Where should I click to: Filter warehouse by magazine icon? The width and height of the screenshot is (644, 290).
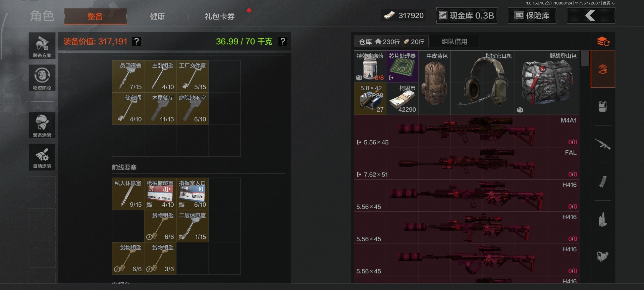point(603,182)
